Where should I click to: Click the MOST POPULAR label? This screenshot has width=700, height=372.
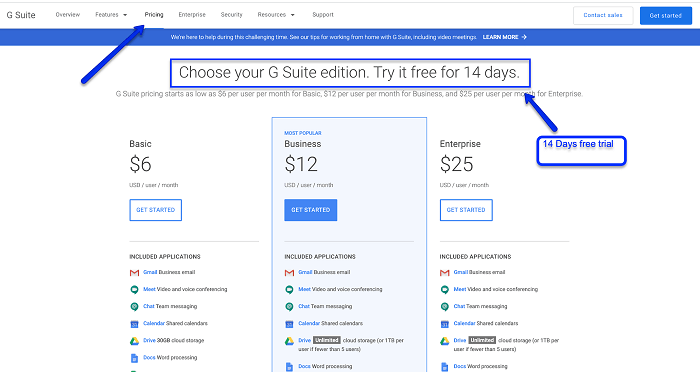(x=303, y=133)
